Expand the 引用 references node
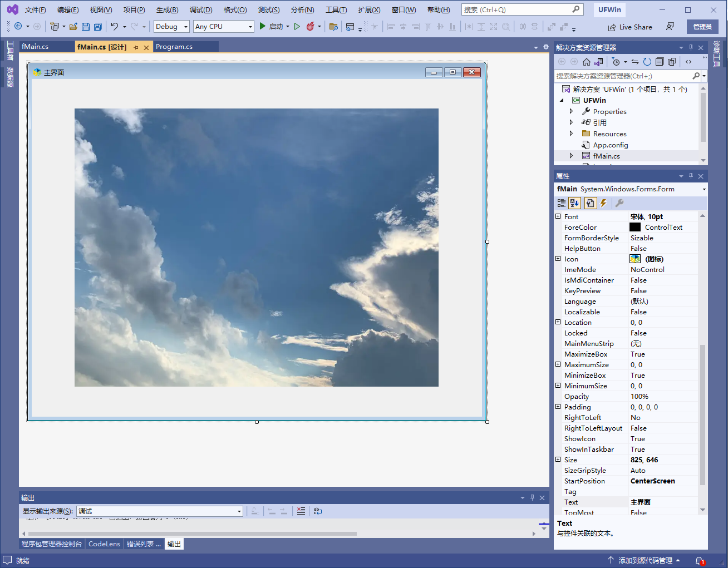Screen dimensions: 728x568 coord(571,122)
